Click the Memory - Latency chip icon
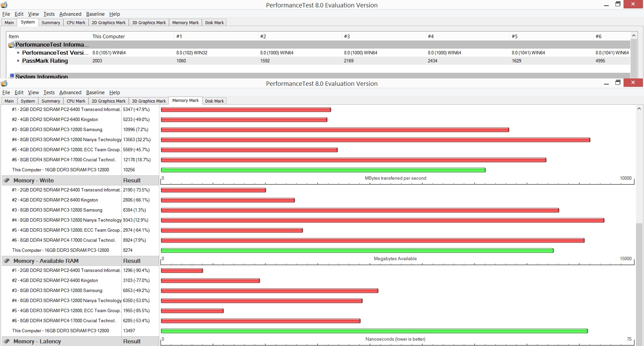This screenshot has width=644, height=346. click(7, 341)
